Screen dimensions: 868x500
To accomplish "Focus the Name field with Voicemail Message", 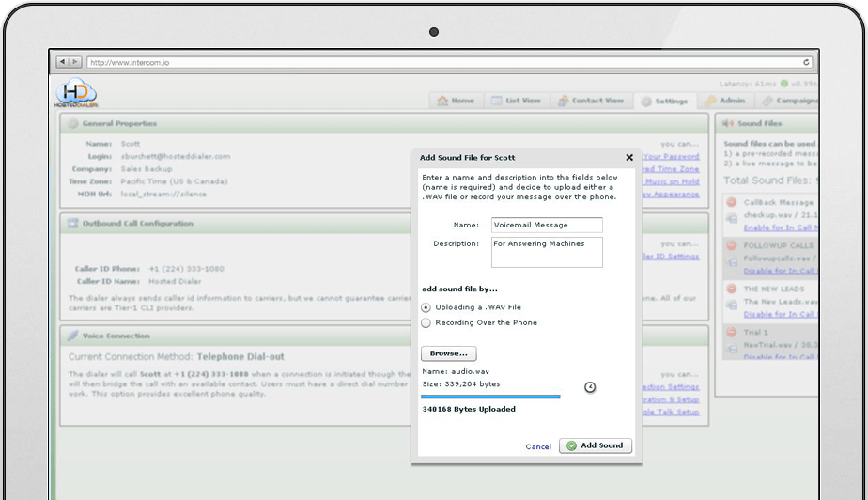I will coord(547,225).
